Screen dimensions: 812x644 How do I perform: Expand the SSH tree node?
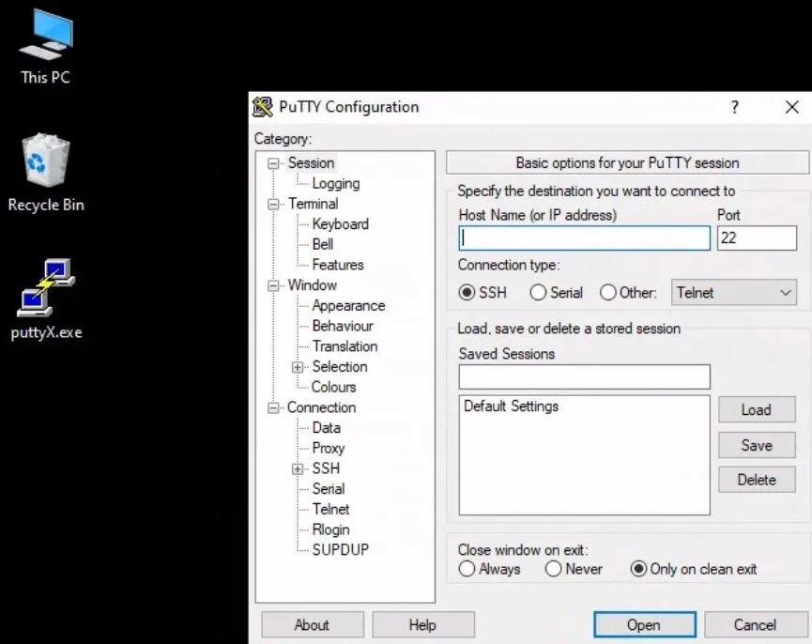[x=298, y=469]
